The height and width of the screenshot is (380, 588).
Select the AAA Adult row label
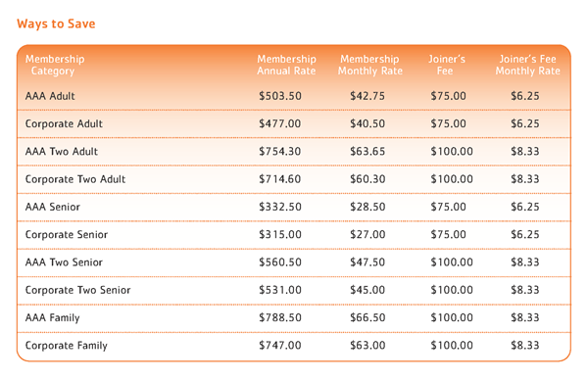tap(50, 96)
